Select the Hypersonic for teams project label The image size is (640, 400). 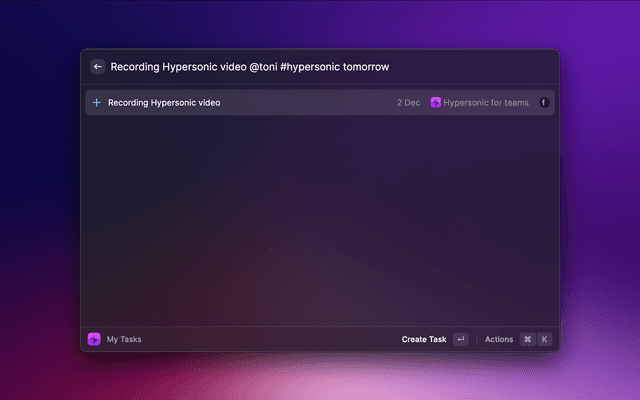(486, 102)
